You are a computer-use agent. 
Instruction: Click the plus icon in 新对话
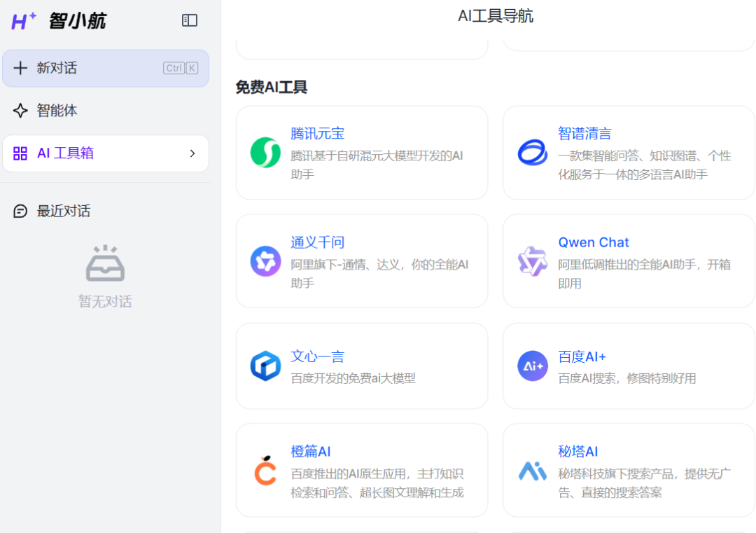20,68
